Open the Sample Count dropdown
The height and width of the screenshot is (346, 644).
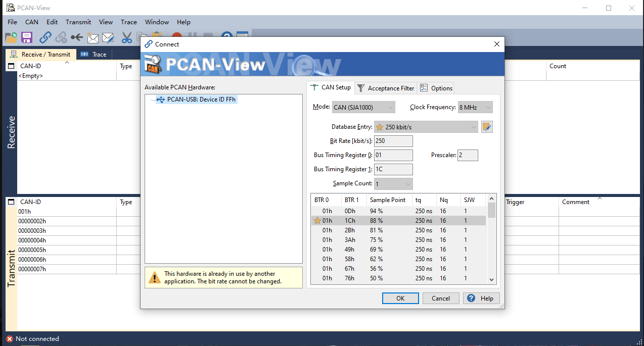[x=393, y=184]
